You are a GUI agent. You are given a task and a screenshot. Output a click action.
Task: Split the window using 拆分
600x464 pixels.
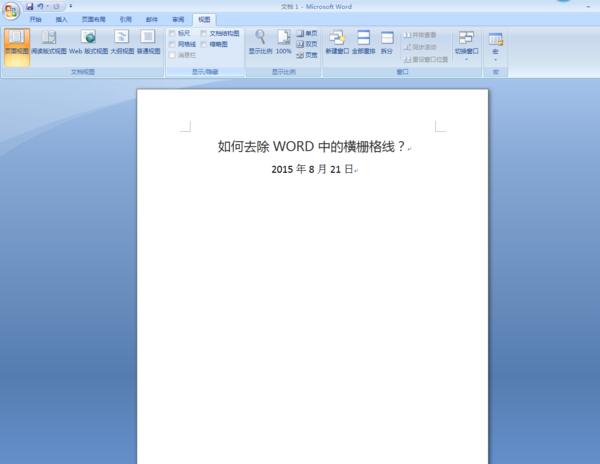pos(387,42)
